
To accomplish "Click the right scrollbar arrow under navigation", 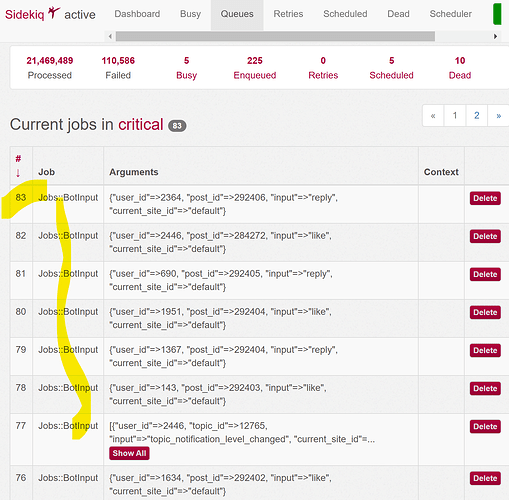I will (x=495, y=36).
